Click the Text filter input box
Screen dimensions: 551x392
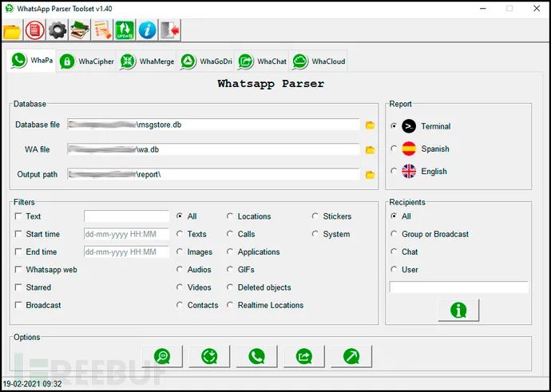pyautogui.click(x=126, y=216)
